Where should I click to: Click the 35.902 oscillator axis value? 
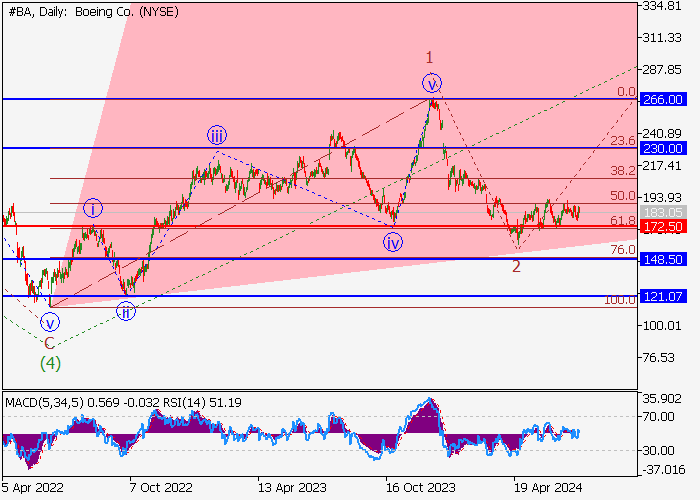(662, 399)
